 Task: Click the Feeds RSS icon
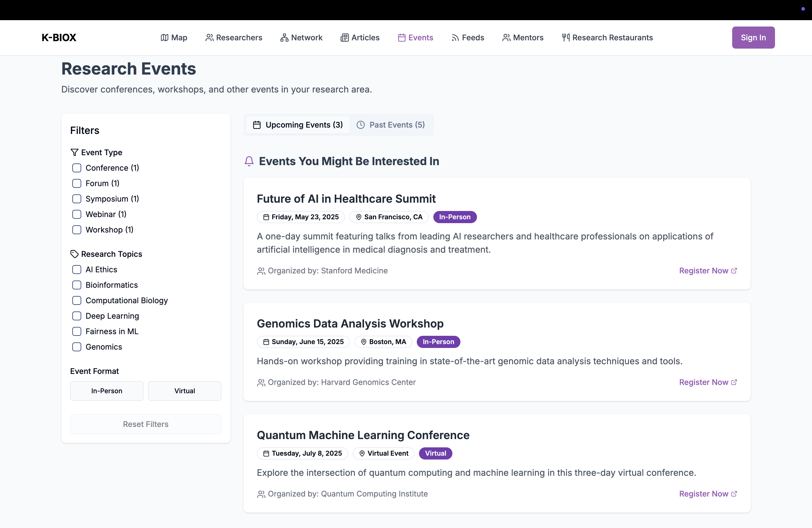click(x=455, y=38)
